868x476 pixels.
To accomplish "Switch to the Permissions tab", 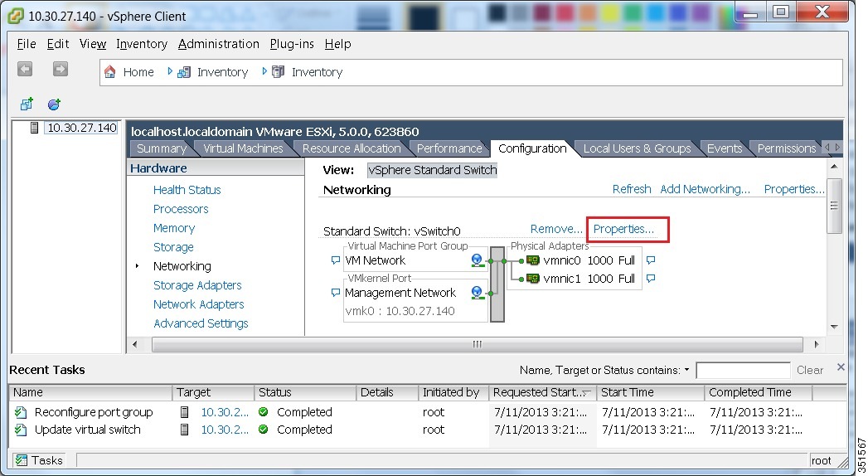I will pyautogui.click(x=787, y=148).
